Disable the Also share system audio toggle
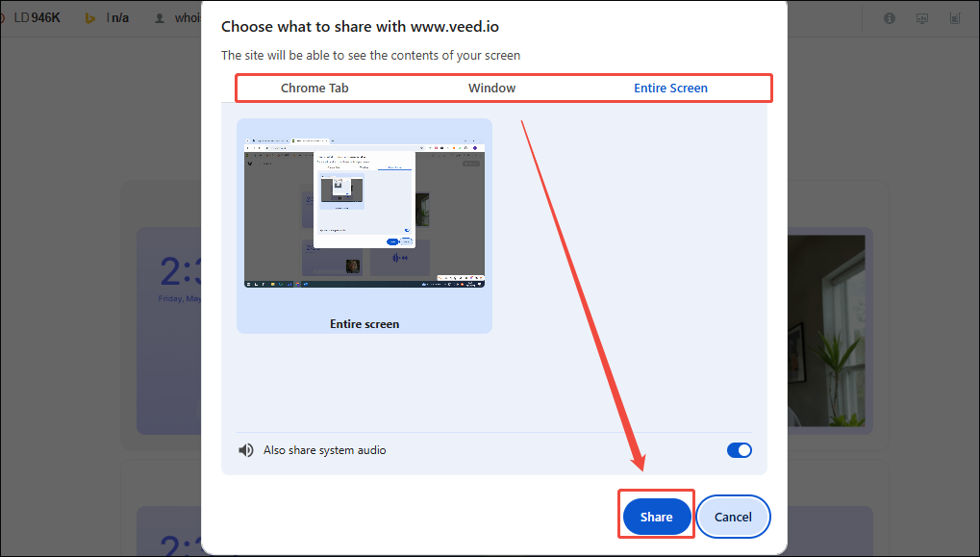This screenshot has height=557, width=980. (x=740, y=449)
